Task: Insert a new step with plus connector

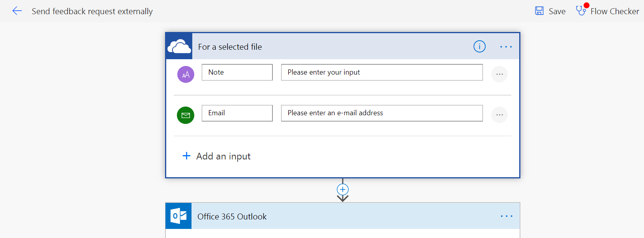Action: 343,189
